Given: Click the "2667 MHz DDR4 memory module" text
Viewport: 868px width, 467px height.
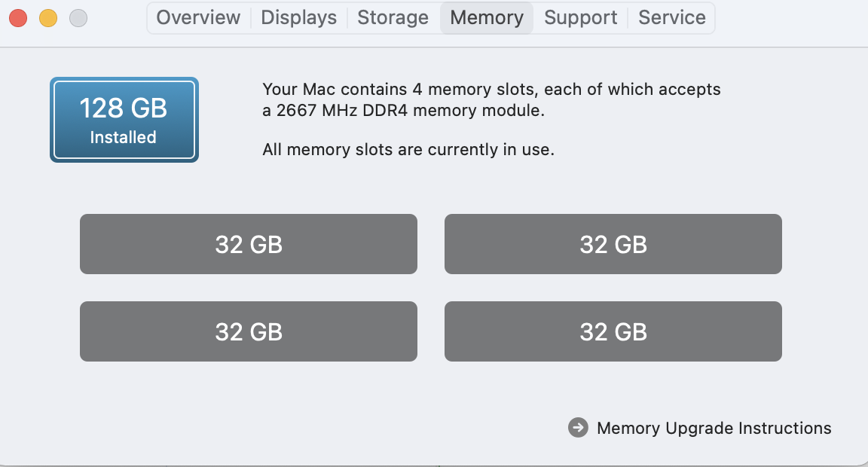Looking at the screenshot, I should click(x=410, y=111).
